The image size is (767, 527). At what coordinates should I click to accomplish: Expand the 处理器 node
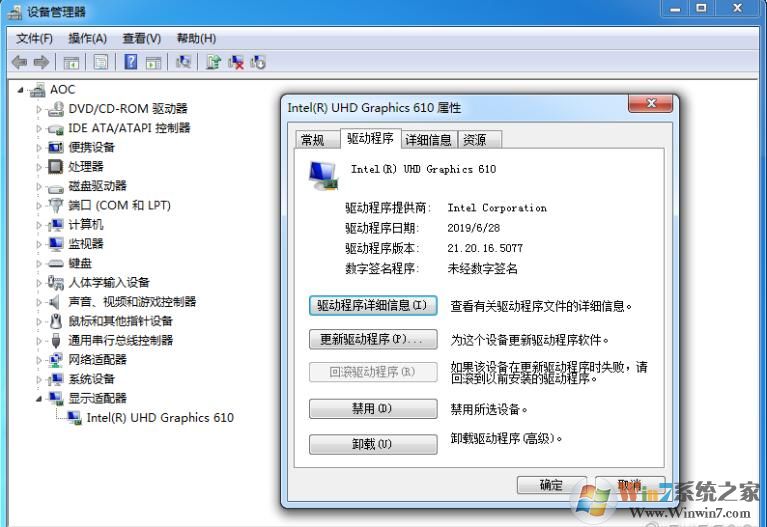[39, 167]
